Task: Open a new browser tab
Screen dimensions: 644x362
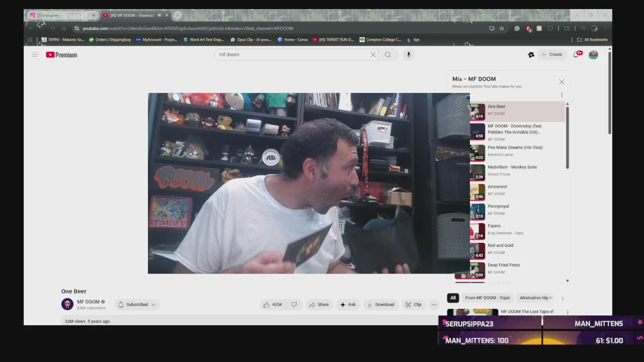Action: point(177,15)
